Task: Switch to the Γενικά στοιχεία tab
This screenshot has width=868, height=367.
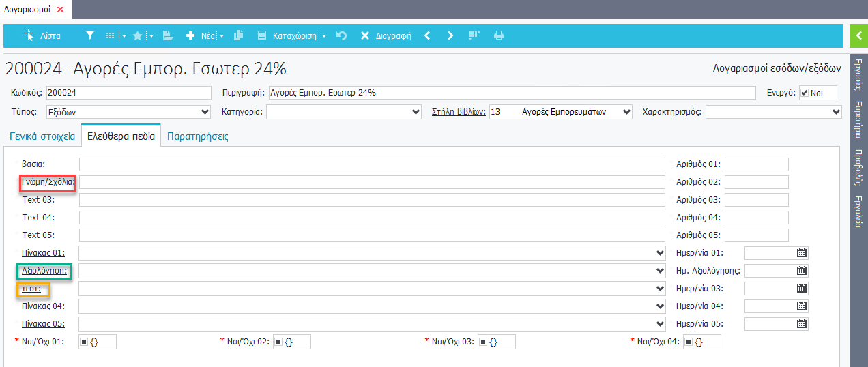Action: point(42,136)
